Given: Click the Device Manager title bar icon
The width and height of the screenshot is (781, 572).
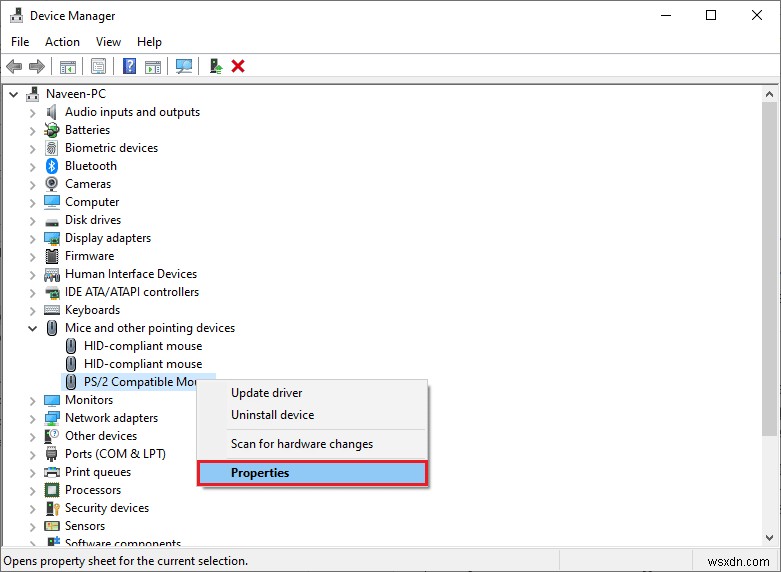Looking at the screenshot, I should pos(16,15).
